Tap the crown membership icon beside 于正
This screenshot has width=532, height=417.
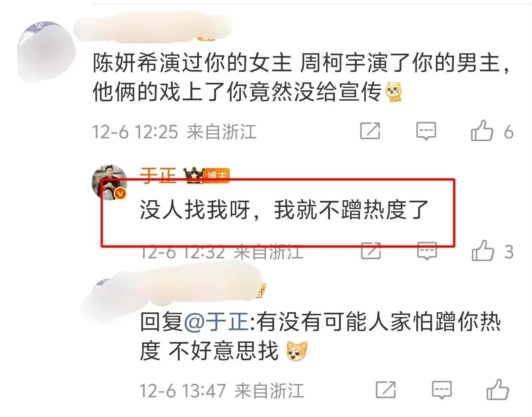[193, 175]
